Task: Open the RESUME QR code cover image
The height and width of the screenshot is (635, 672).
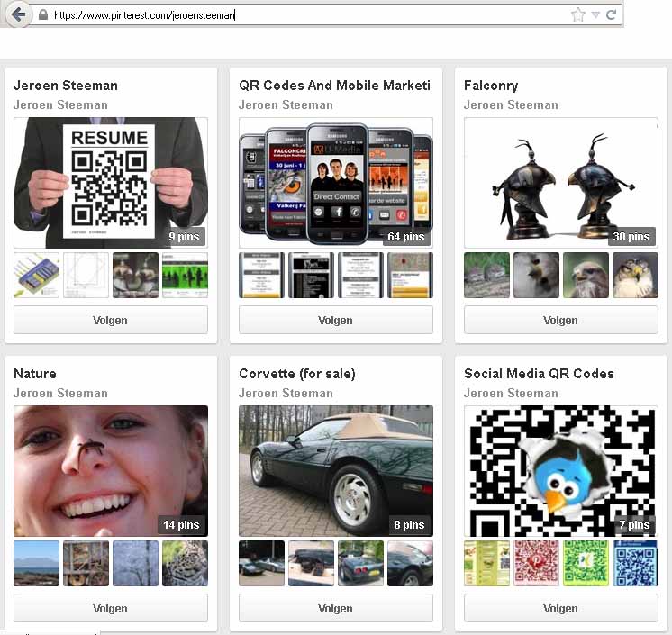Action: (111, 183)
